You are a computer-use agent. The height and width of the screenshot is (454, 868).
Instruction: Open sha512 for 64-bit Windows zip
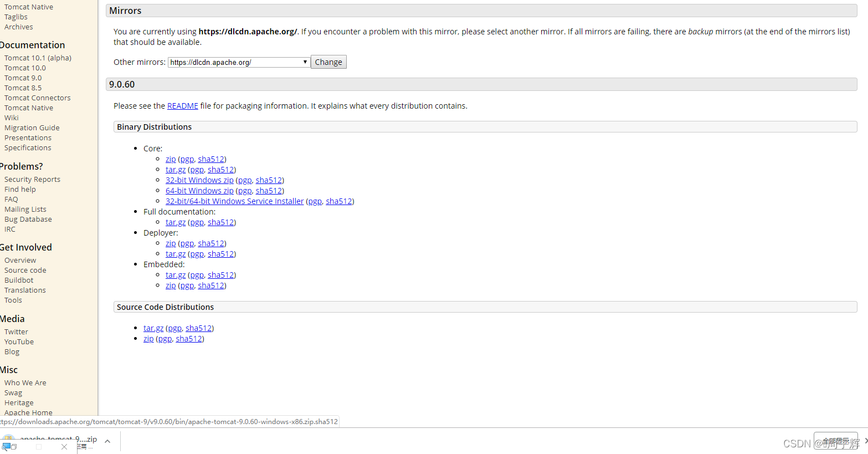click(269, 191)
